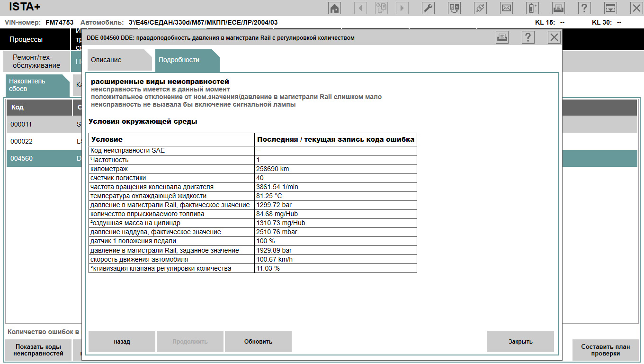Open main toolbar help question mark
The width and height of the screenshot is (644, 364).
(585, 8)
